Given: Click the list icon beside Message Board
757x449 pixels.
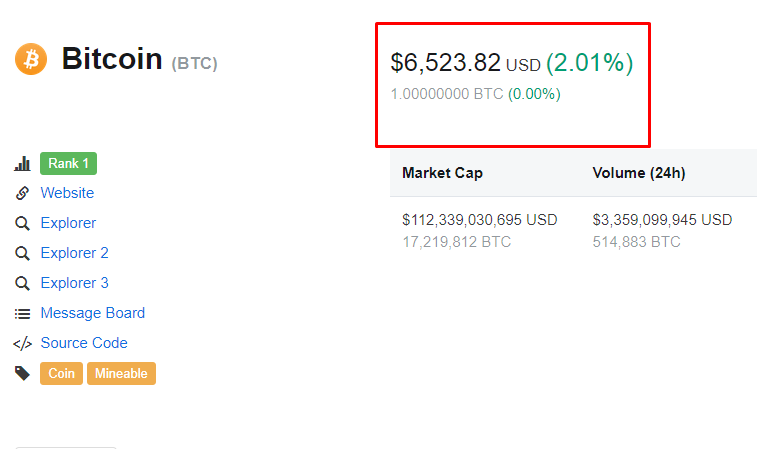Looking at the screenshot, I should pos(22,314).
